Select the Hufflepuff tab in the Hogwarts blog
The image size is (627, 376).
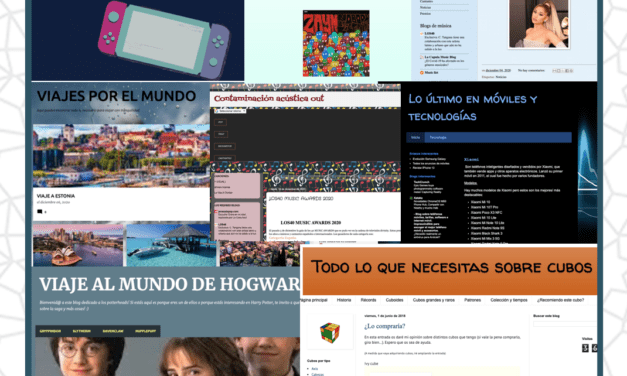point(146,331)
